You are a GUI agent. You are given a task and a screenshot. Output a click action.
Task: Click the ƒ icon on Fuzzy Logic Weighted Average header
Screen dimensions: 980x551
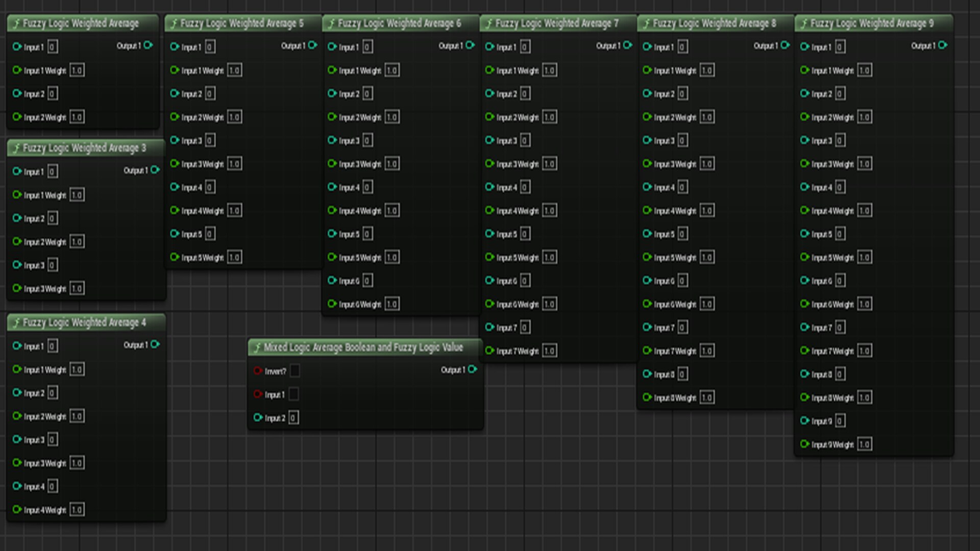click(x=17, y=23)
